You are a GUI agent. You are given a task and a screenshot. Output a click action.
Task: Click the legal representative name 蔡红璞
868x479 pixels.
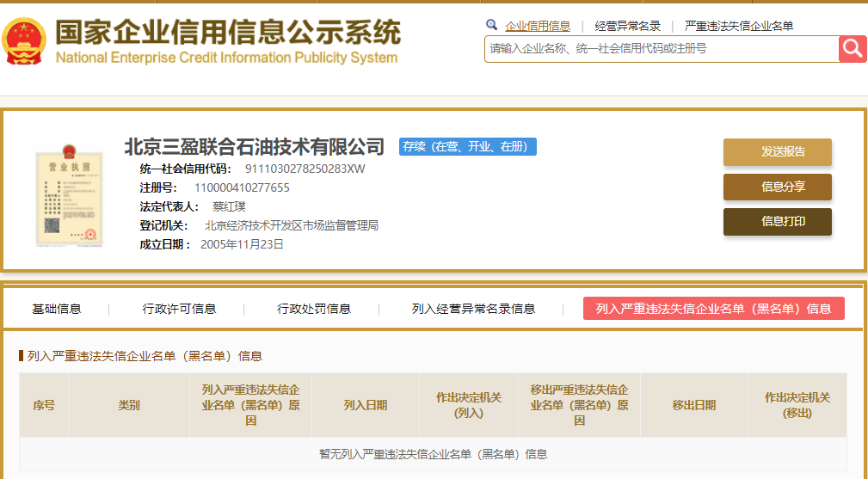click(x=229, y=207)
